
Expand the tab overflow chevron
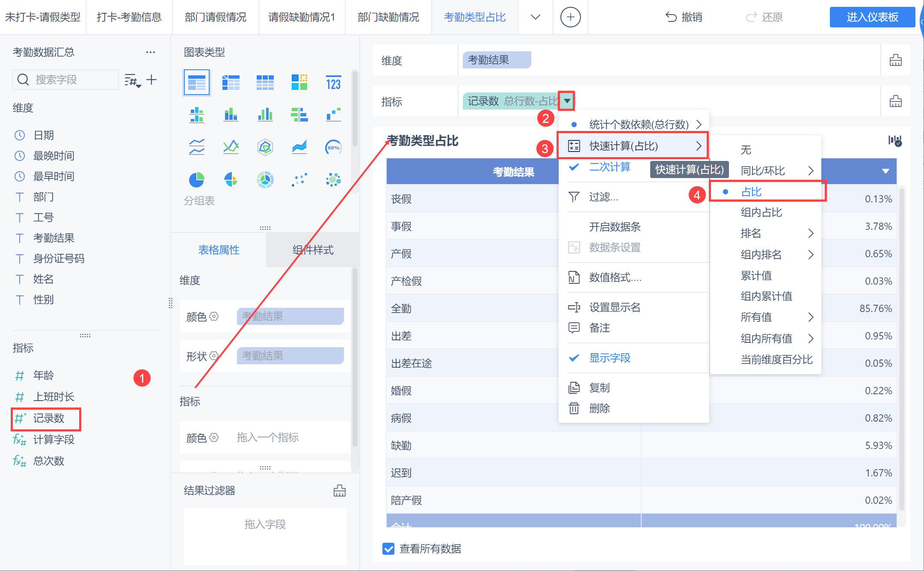pyautogui.click(x=535, y=17)
